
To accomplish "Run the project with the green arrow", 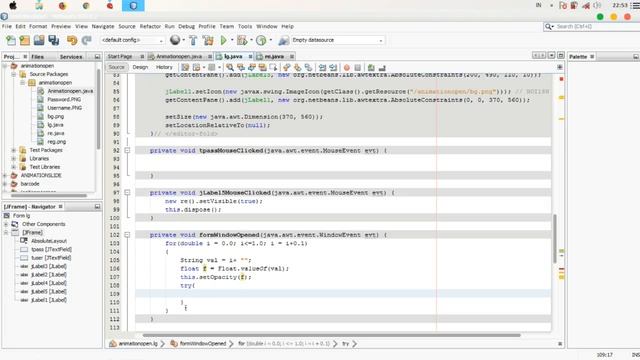I will pos(223,40).
